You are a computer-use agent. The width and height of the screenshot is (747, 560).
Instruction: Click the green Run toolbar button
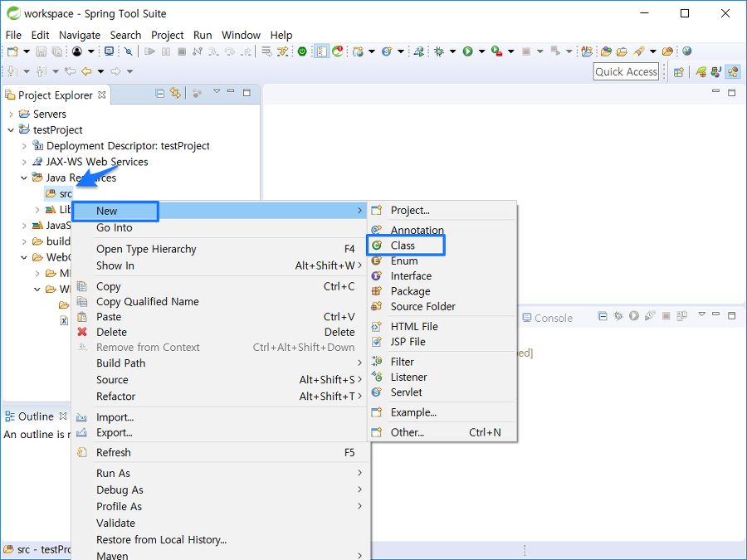[468, 51]
